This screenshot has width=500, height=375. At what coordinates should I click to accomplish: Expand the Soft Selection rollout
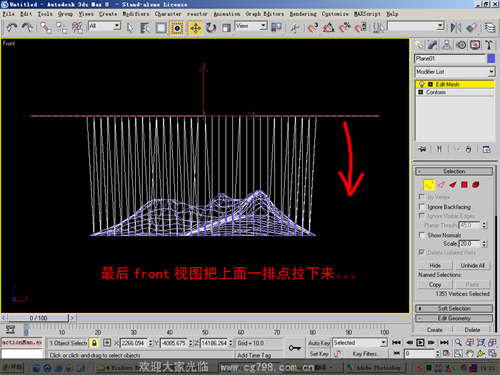[454, 308]
